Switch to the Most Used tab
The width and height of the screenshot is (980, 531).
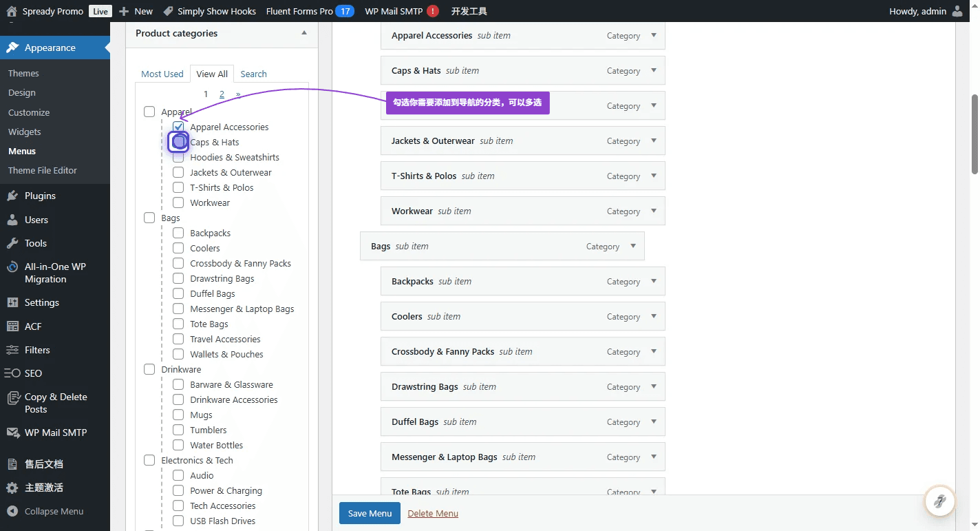(162, 74)
